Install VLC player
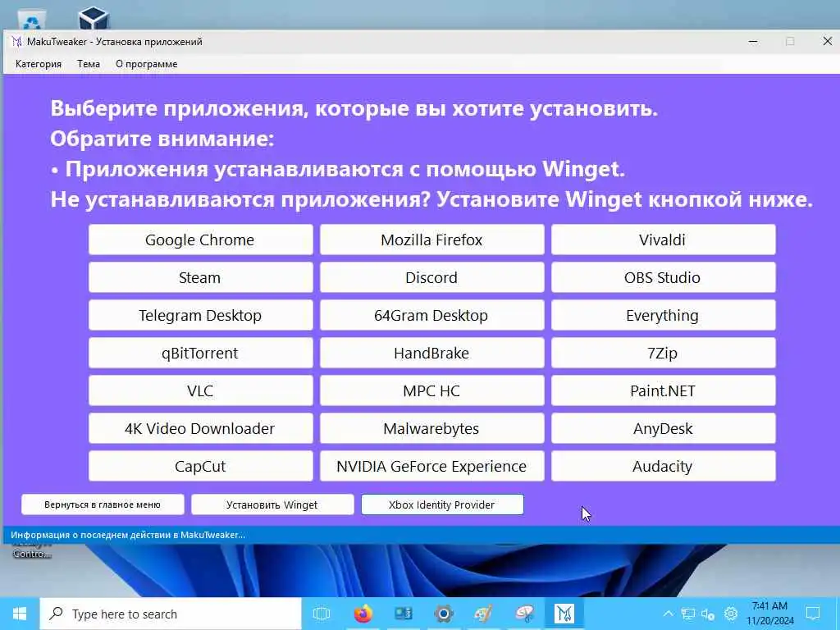 (200, 390)
